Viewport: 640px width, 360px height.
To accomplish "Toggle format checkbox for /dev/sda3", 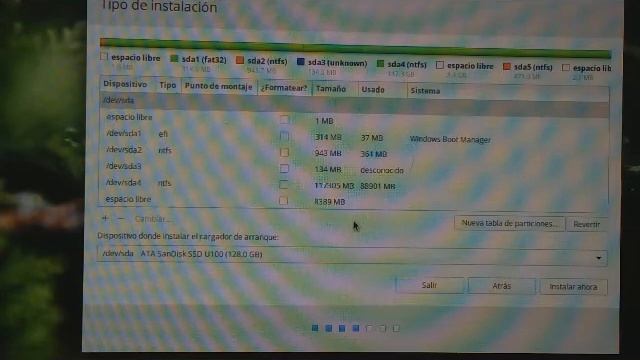I will coord(284,169).
